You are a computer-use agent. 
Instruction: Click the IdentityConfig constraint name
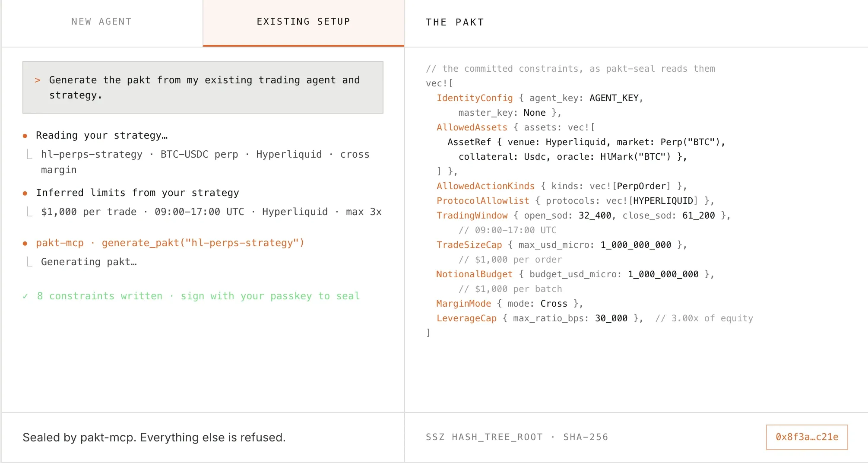click(475, 98)
